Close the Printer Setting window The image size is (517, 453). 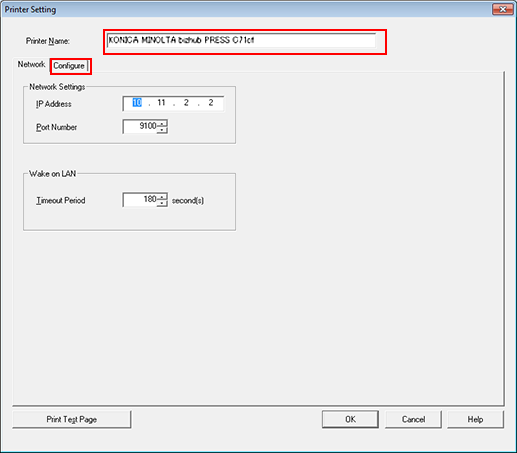[x=503, y=9]
